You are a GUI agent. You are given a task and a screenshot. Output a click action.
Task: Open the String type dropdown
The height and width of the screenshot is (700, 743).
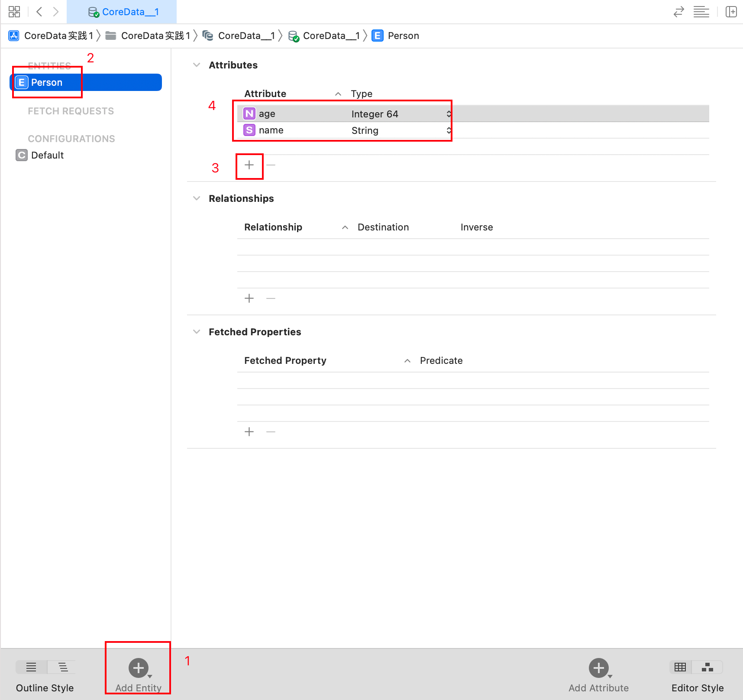(401, 130)
